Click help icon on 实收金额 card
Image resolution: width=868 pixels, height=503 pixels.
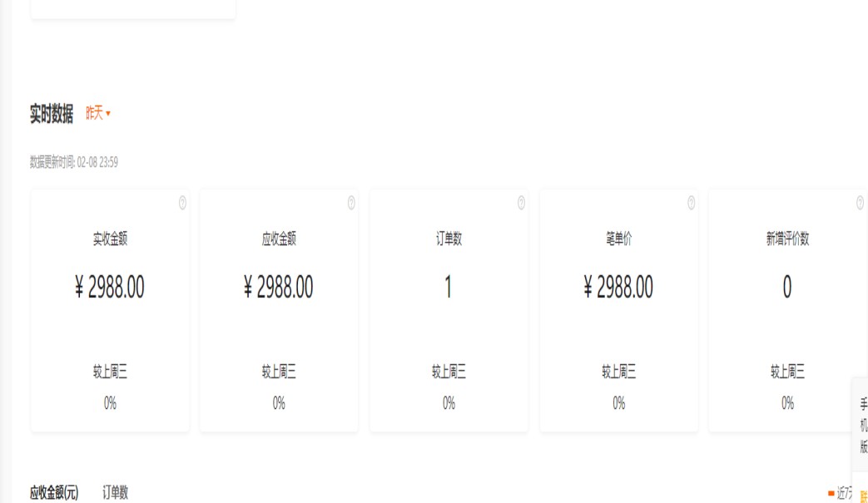coord(182,203)
